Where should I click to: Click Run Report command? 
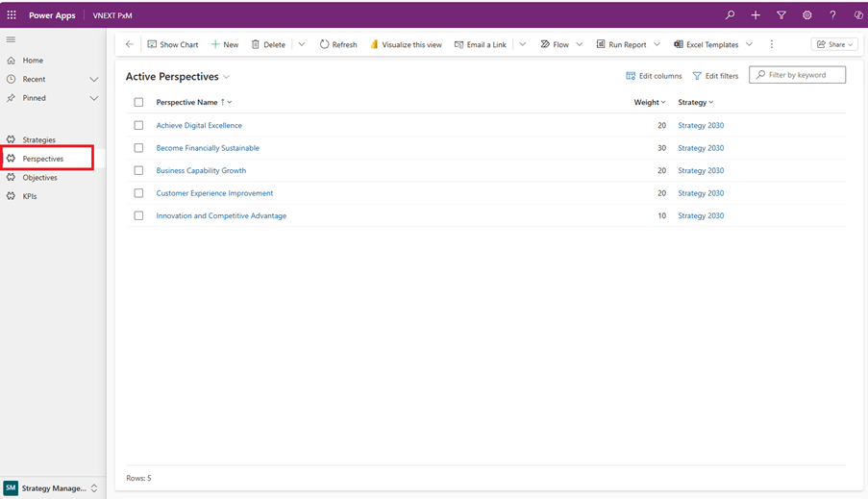point(621,44)
